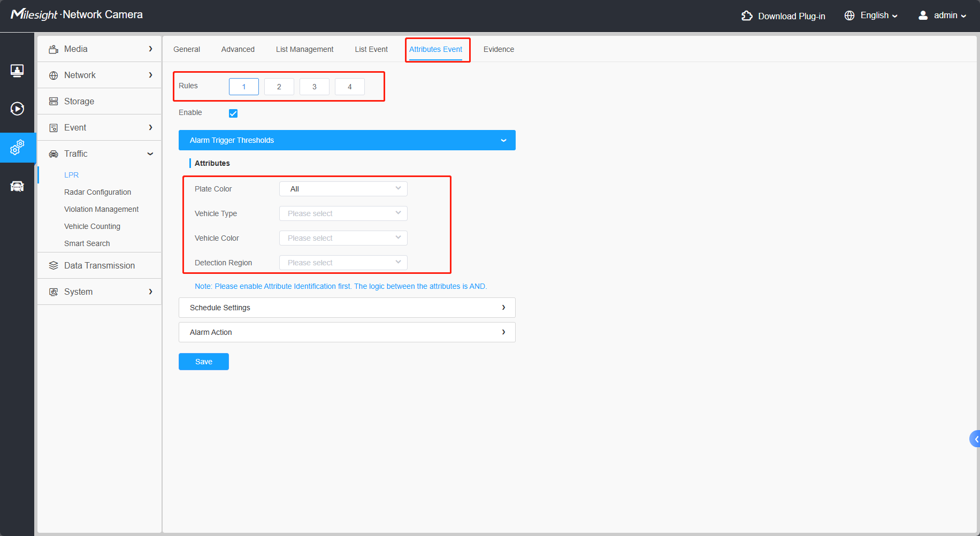Viewport: 980px width, 536px height.
Task: Open the Vehicle Type dropdown
Action: tap(343, 213)
